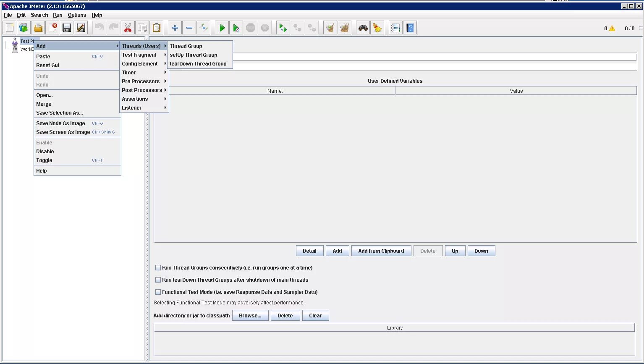Image resolution: width=644 pixels, height=364 pixels.
Task: Choose Merge in context menu
Action: pos(77,104)
